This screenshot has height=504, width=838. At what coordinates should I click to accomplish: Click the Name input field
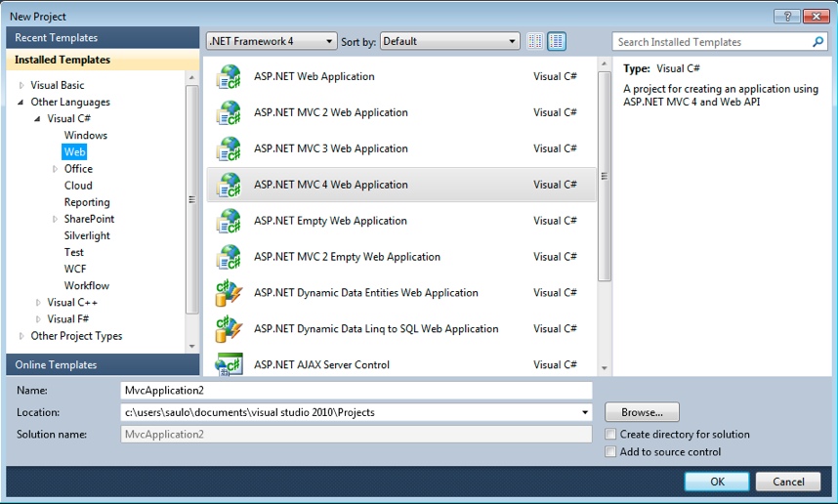(x=356, y=390)
